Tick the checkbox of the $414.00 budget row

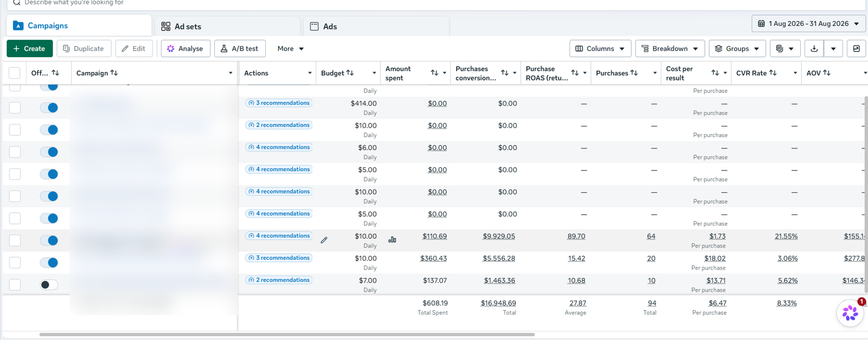pos(15,108)
